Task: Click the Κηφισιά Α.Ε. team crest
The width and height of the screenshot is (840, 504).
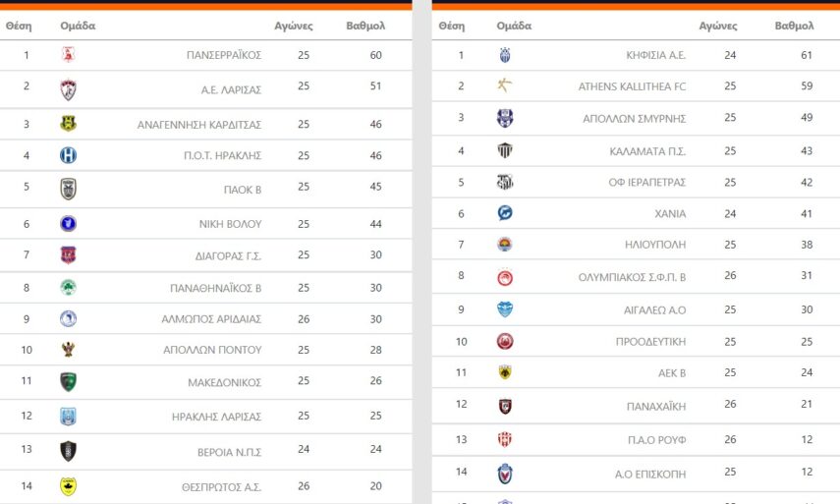Action: click(505, 55)
